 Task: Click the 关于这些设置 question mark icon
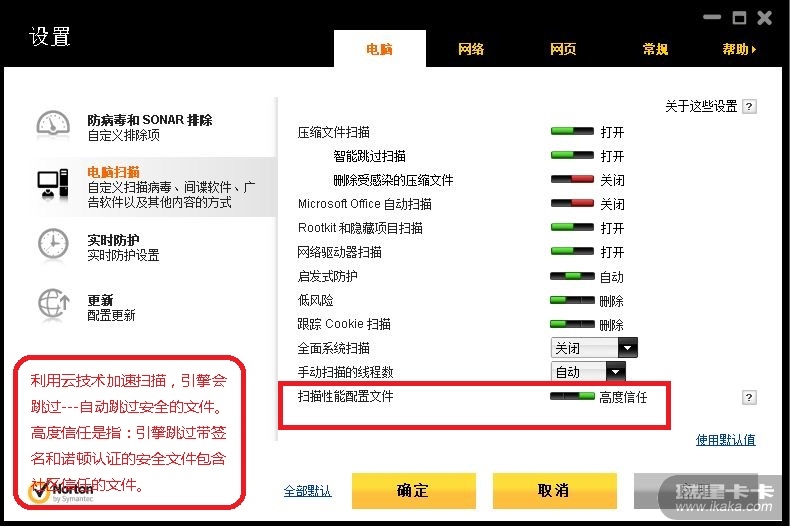[x=749, y=106]
